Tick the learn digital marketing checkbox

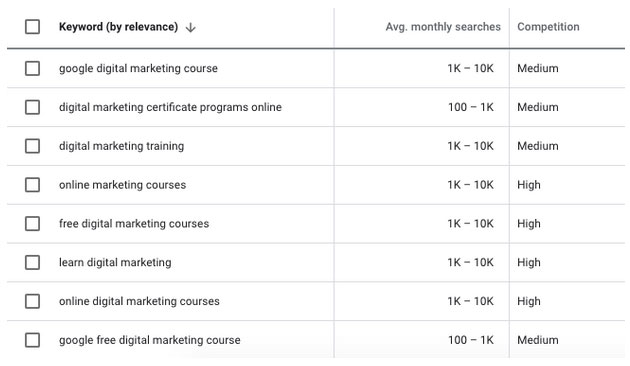click(32, 262)
